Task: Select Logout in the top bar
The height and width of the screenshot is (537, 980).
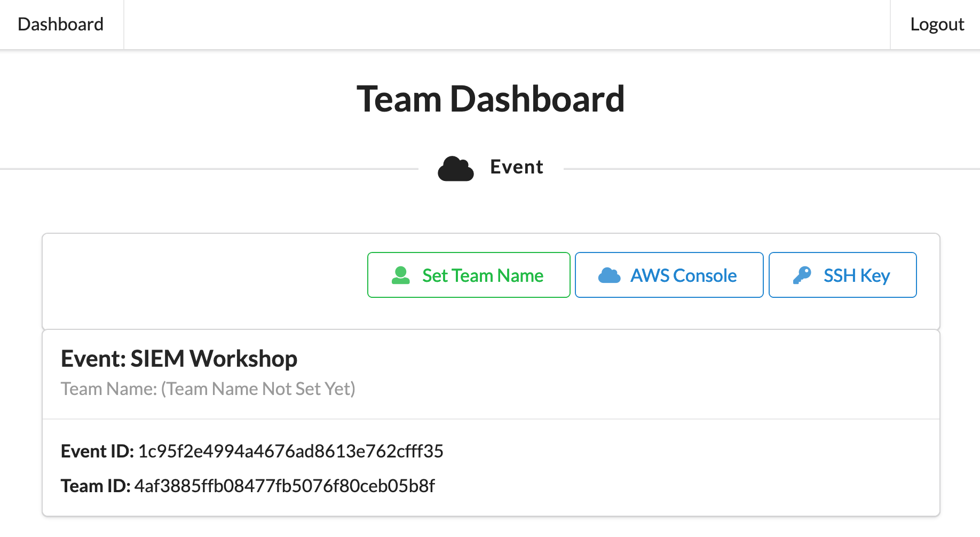Action: point(937,25)
